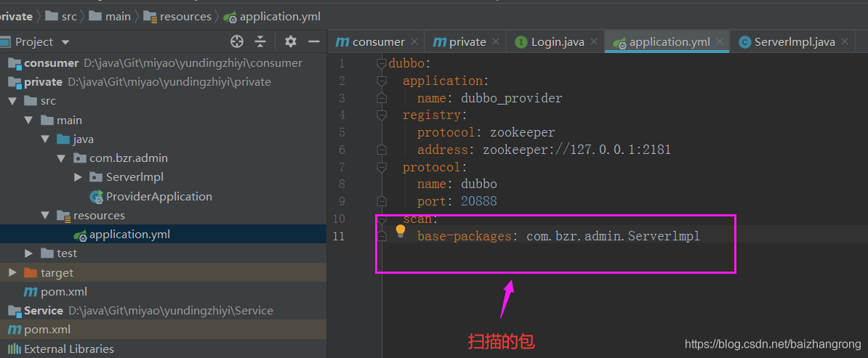Viewport: 868px width, 358px height.
Task: Select application.yml in project tree
Action: (129, 235)
